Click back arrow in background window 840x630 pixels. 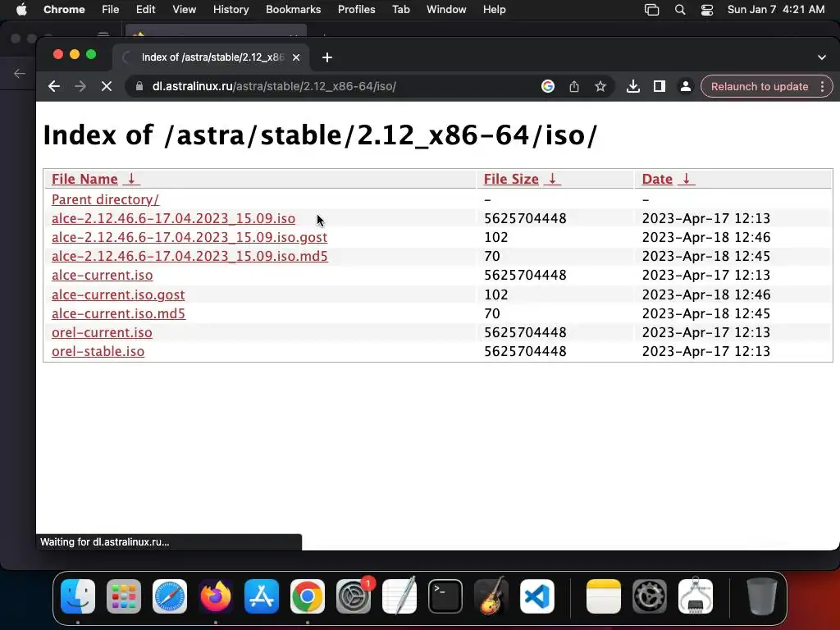click(20, 73)
